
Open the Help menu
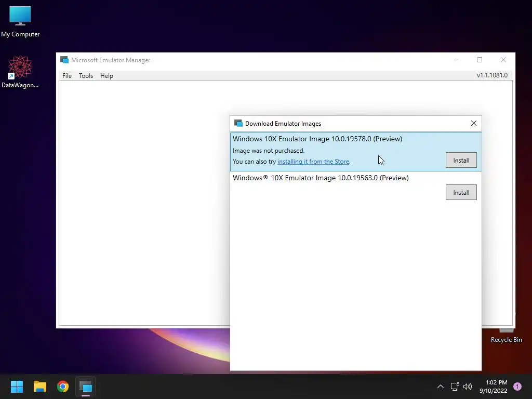click(107, 76)
